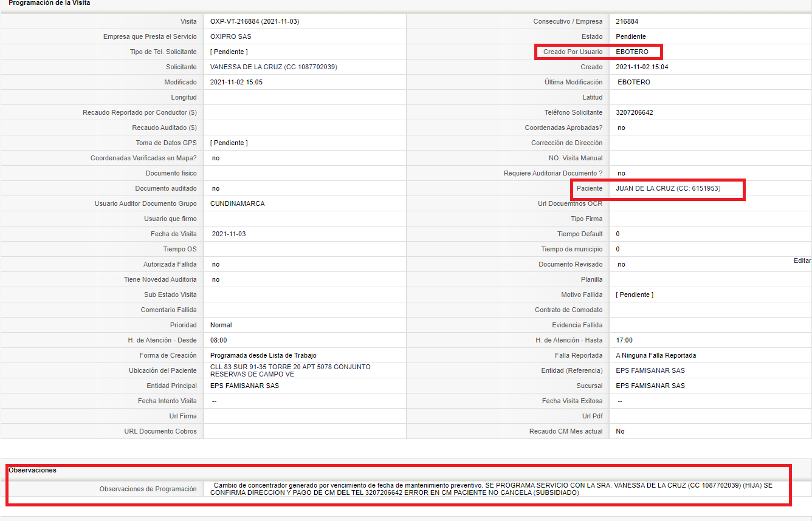Viewport: 812px width, 521px height.
Task: Click A Ninguna Falla Reportada value
Action: 656,355
